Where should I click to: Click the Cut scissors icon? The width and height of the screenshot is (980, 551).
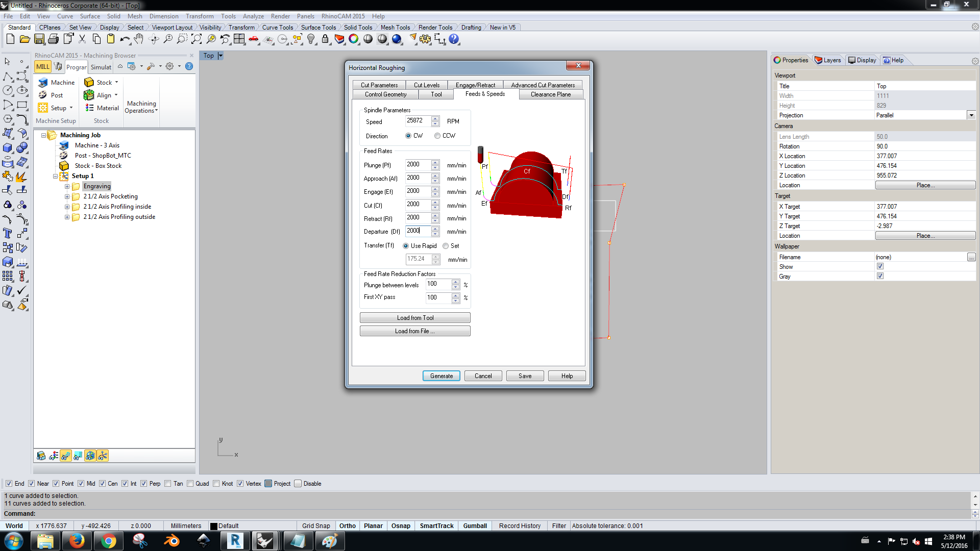click(x=82, y=39)
